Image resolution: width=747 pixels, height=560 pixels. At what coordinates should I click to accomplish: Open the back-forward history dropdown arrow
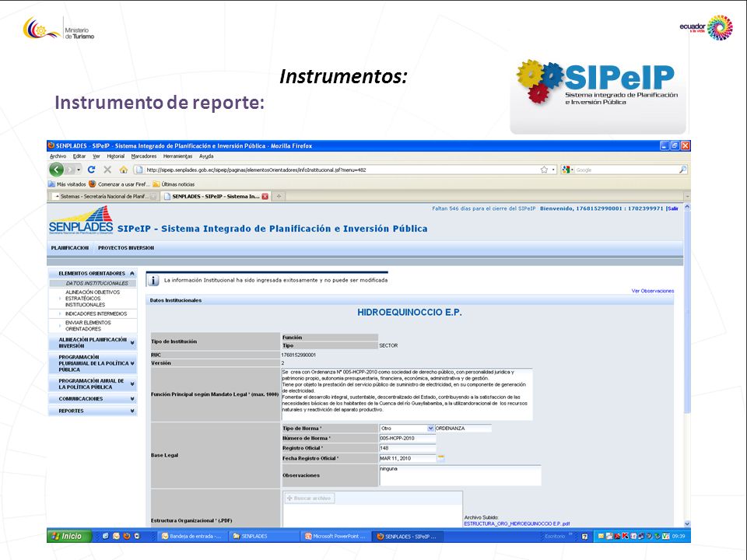tap(79, 170)
